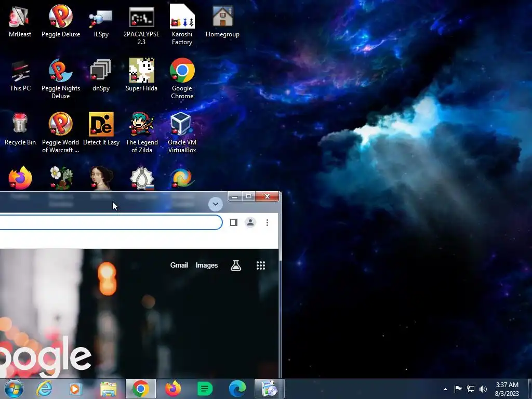Image resolution: width=532 pixels, height=399 pixels.
Task: Open Chrome three-dot menu
Action: tap(268, 222)
